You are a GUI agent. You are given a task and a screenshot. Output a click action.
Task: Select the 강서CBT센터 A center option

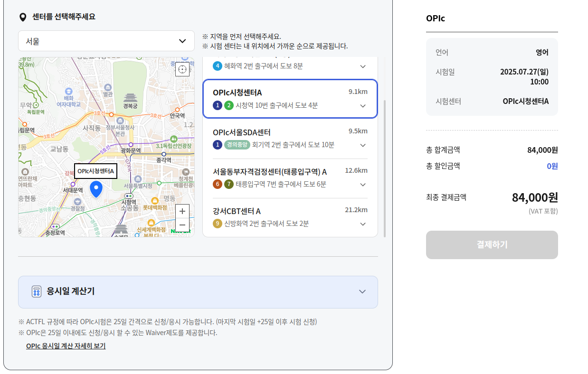290,217
